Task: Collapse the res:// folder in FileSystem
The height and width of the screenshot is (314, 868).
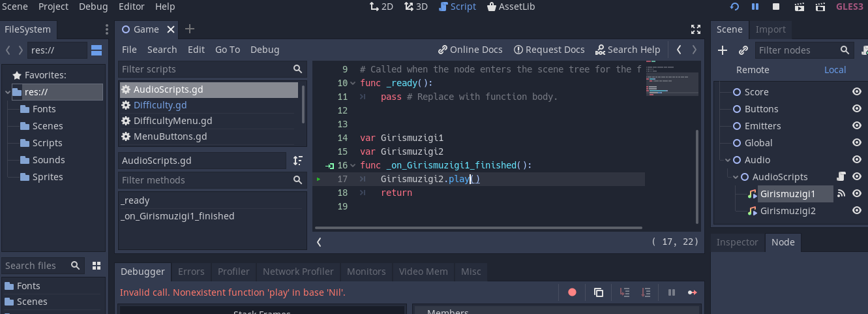Action: click(8, 92)
